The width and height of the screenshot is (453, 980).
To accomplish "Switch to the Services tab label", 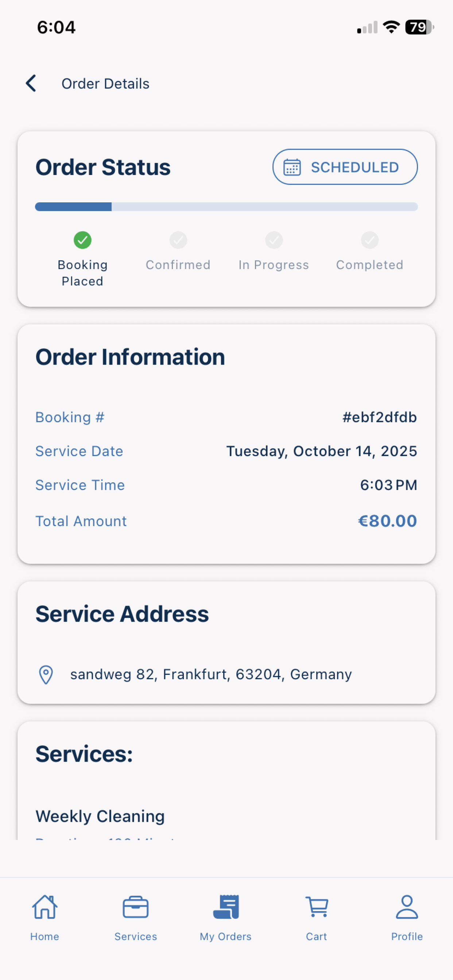I will point(136,936).
